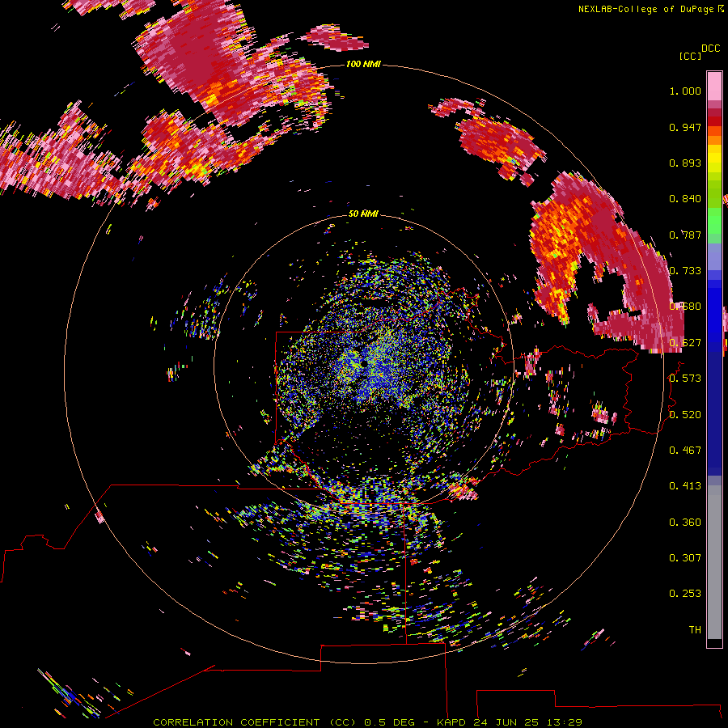The height and width of the screenshot is (728, 728).
Task: Select the 0.520 scale value
Action: pyautogui.click(x=685, y=415)
